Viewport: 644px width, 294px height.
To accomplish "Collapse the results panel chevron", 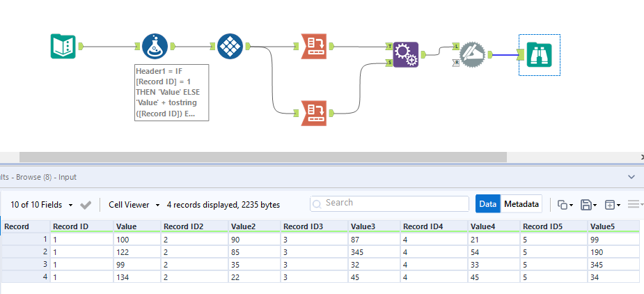I will pyautogui.click(x=632, y=178).
